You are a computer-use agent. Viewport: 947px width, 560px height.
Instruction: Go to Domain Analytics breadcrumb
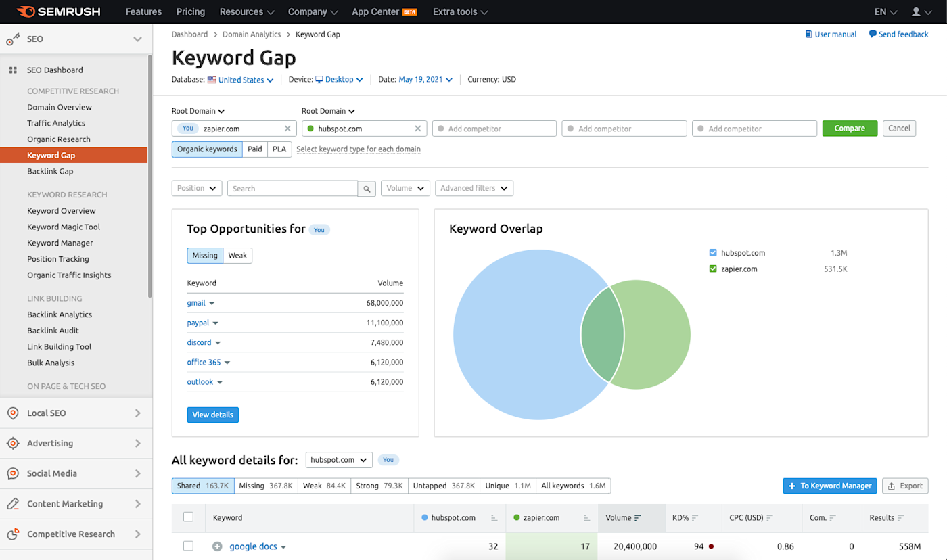point(252,34)
